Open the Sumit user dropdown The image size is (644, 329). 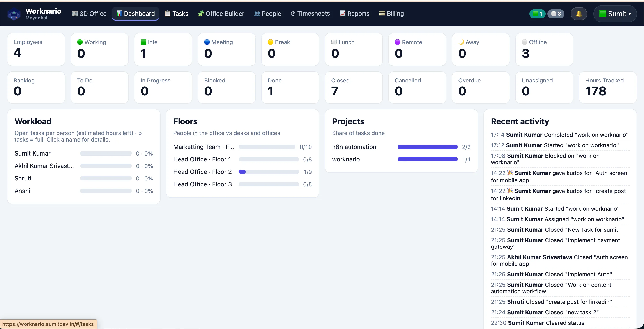tap(615, 14)
